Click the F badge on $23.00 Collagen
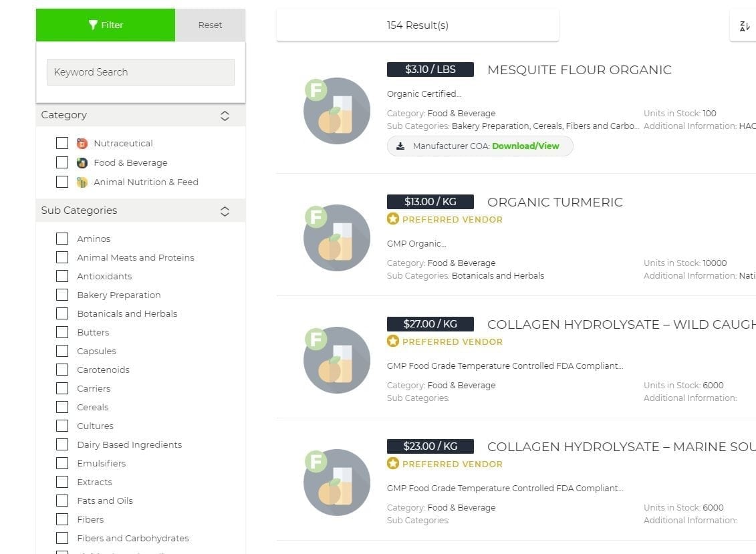Image resolution: width=756 pixels, height=554 pixels. [x=316, y=462]
